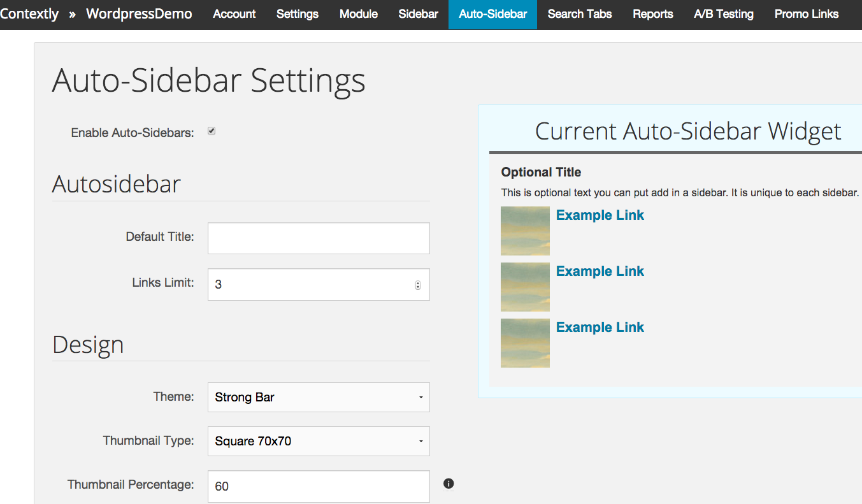
Task: Click the Contextly brand link
Action: click(x=29, y=13)
